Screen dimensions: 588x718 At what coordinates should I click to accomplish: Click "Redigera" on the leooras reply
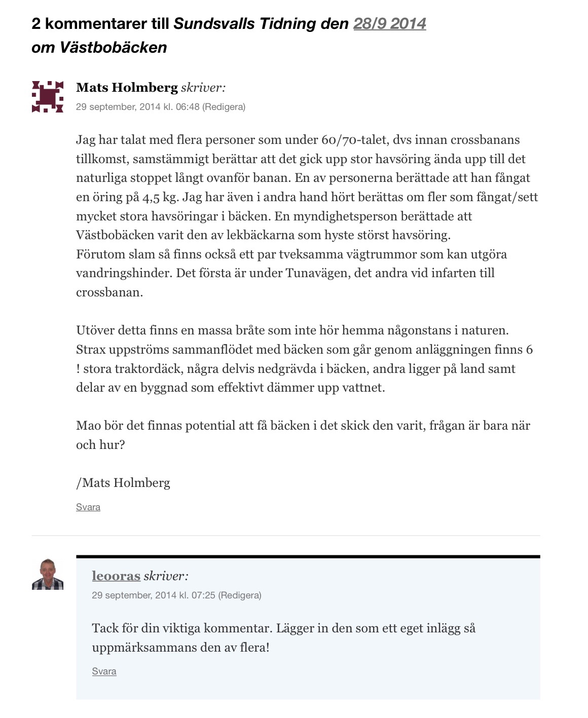point(240,595)
